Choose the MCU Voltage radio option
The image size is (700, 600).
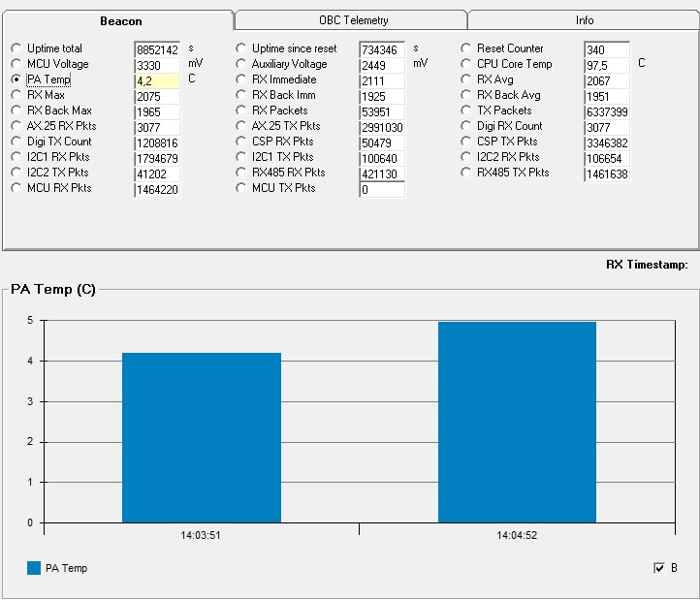(x=16, y=64)
